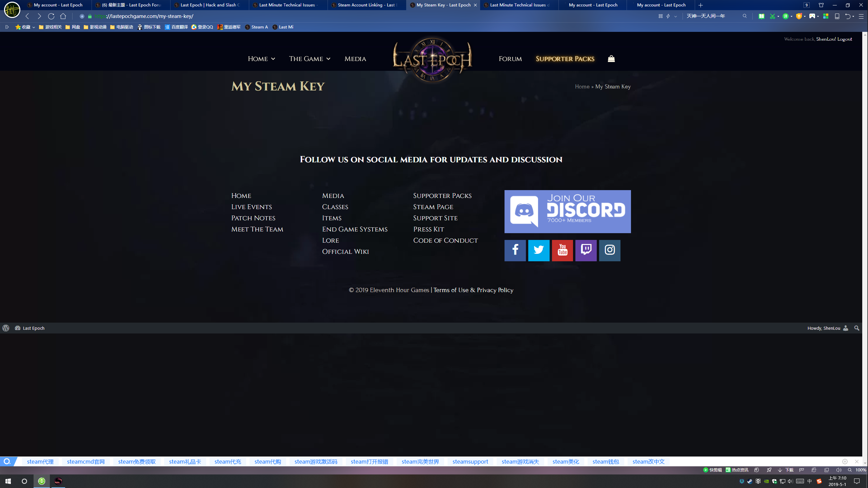Image resolution: width=868 pixels, height=488 pixels.
Task: Open the suggestion bar settings gear
Action: tap(845, 462)
